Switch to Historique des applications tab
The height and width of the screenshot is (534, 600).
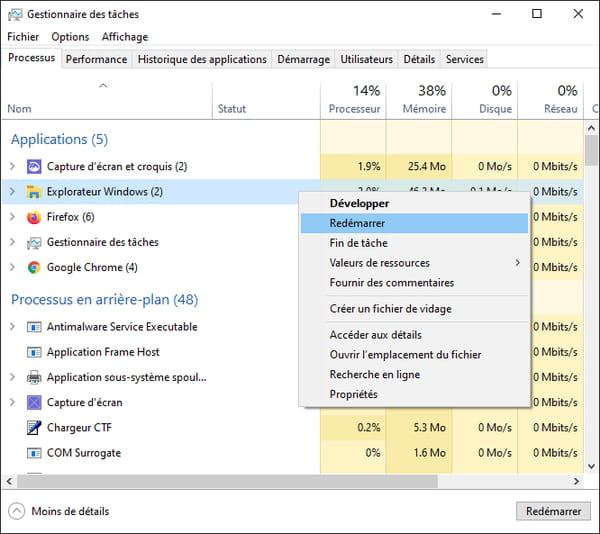tap(202, 59)
